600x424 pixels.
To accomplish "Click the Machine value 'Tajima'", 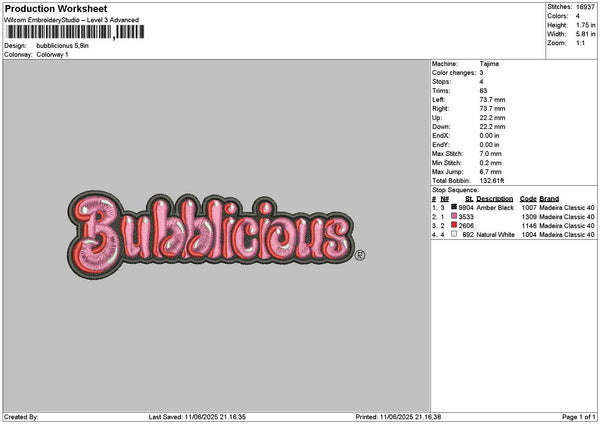I will 489,64.
